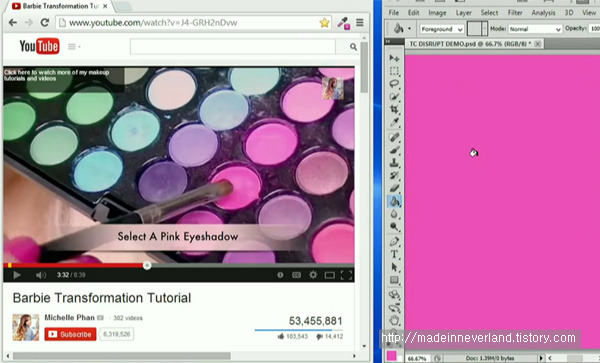
Task: Toggle video annotations icon in player
Action: tap(280, 275)
